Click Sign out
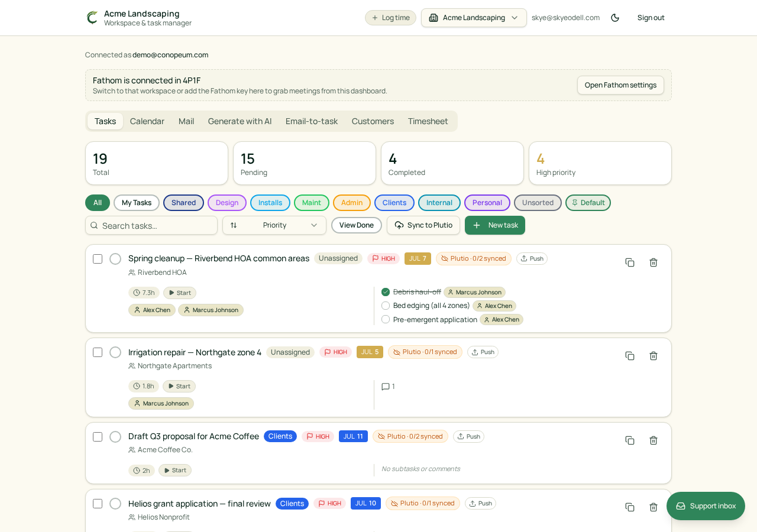Screen dimensions: 757x532 651,18
